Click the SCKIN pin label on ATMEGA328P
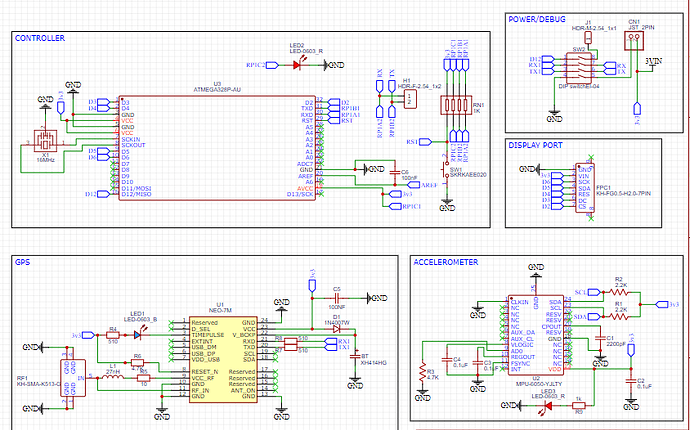Screen dimensions: 690x430 tap(130, 140)
